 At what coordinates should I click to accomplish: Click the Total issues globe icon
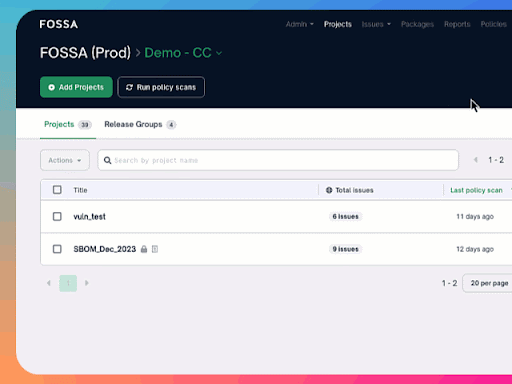tap(329, 190)
